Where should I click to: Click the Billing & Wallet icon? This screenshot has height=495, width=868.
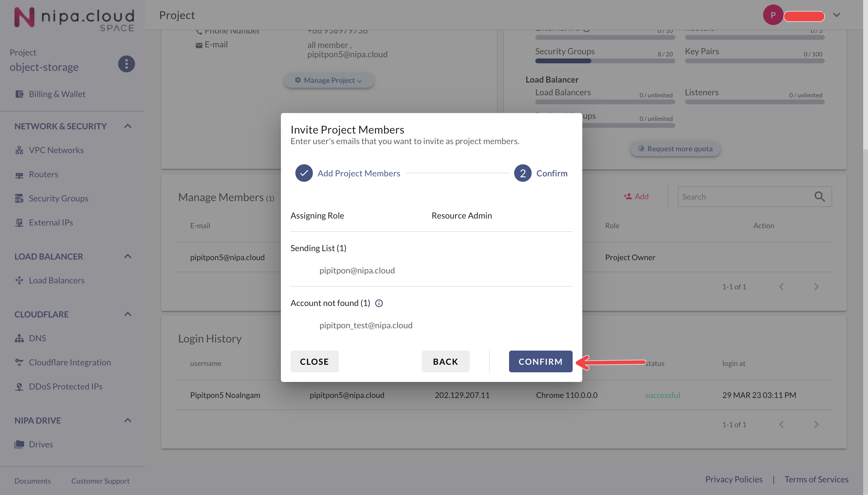coord(19,94)
